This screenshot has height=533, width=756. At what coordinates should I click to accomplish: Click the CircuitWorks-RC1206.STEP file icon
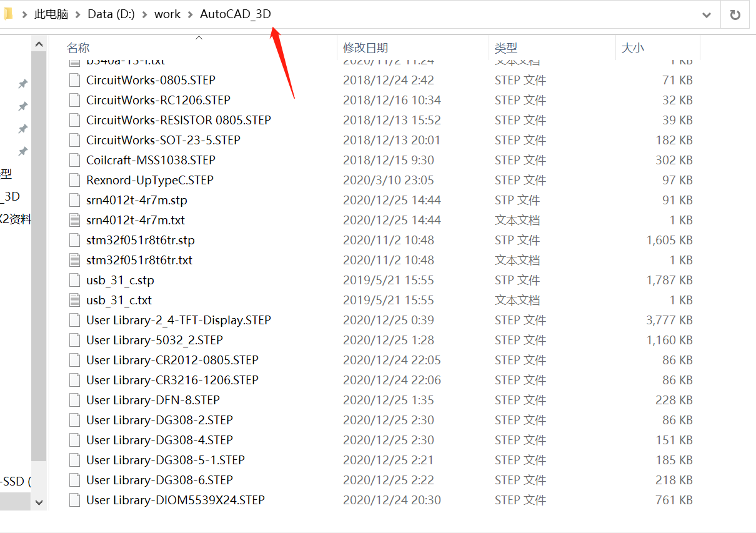click(75, 100)
